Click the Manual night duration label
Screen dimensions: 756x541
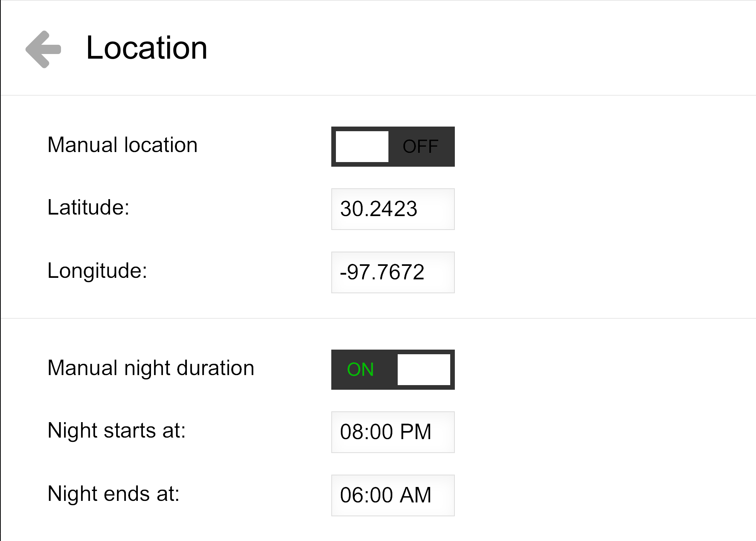[x=151, y=368]
